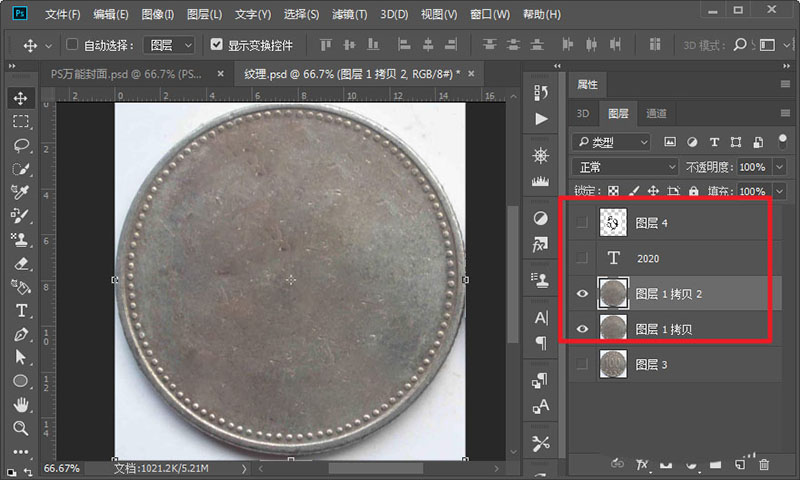The height and width of the screenshot is (480, 800).
Task: Show the 2020 text layer
Action: click(x=582, y=258)
